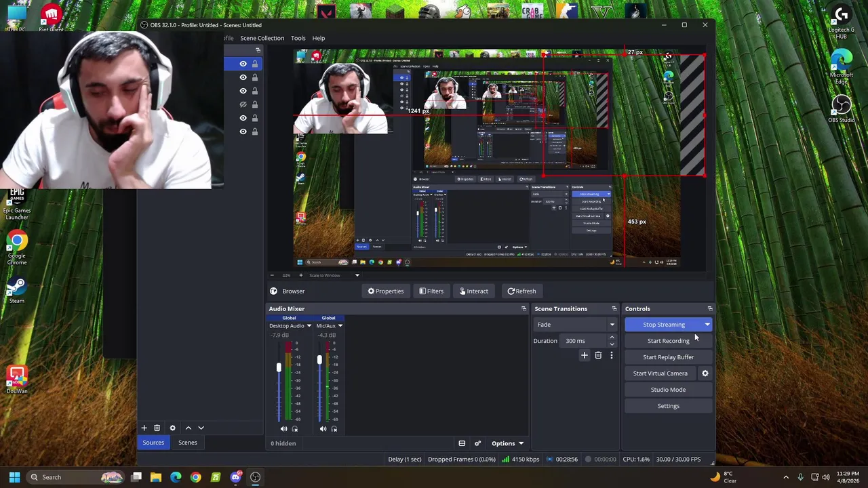Viewport: 868px width, 488px height.
Task: Click Stop Streaming button
Action: [x=664, y=325]
